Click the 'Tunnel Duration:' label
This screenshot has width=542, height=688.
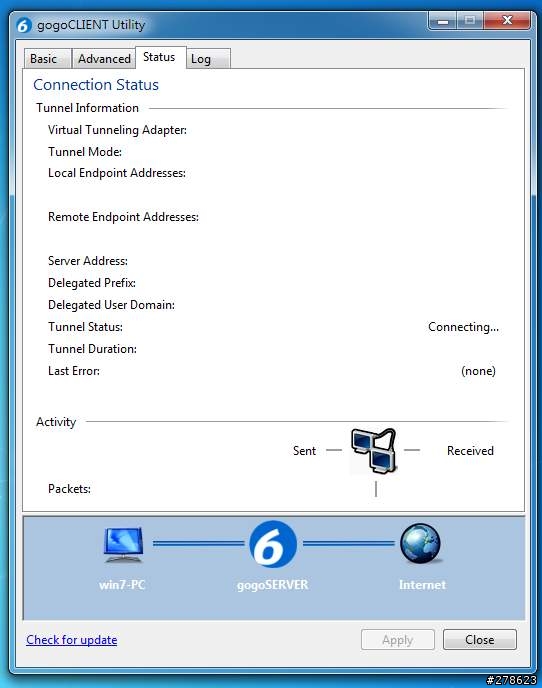coord(93,349)
